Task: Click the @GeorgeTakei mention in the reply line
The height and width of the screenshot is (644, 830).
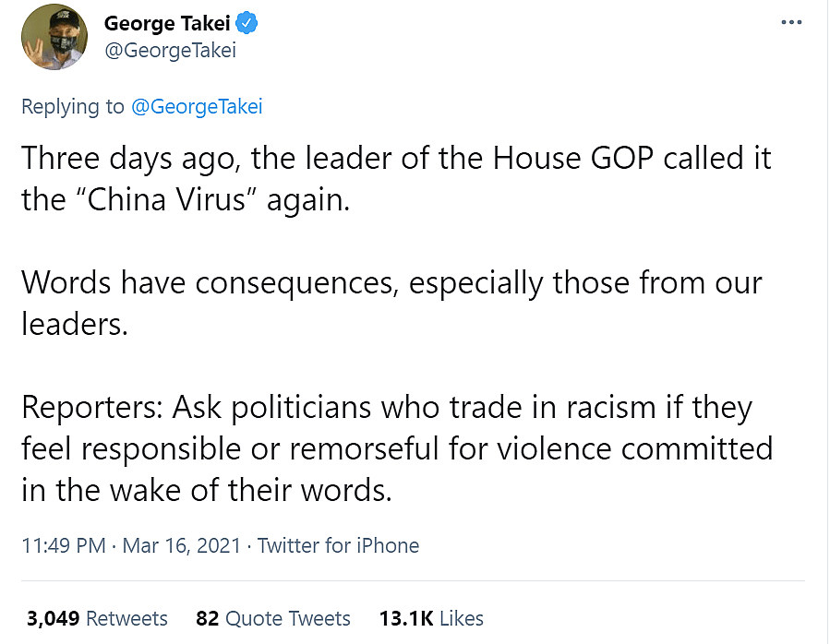Action: (x=197, y=106)
